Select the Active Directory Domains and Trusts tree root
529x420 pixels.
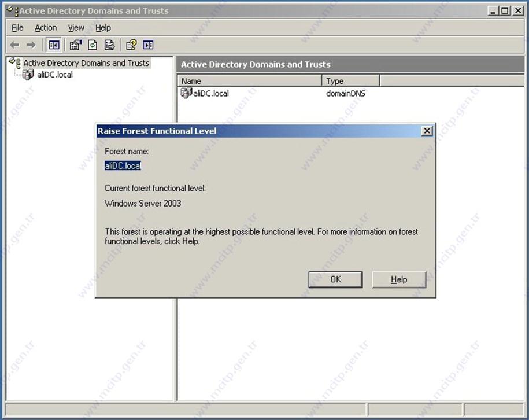86,63
